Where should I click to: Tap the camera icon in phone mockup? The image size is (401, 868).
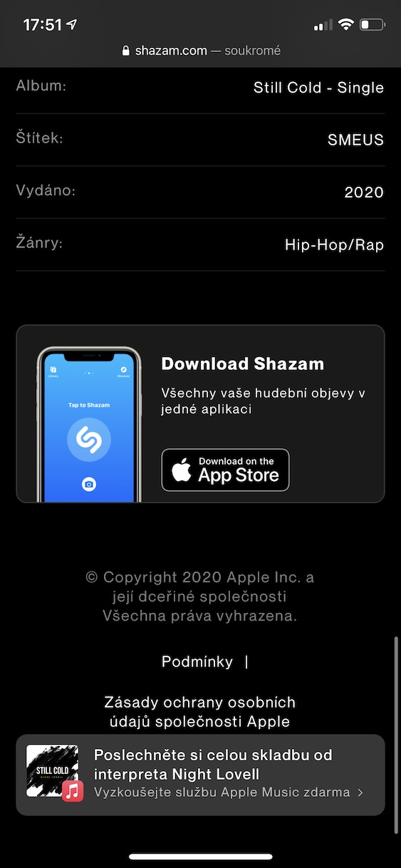click(x=89, y=485)
